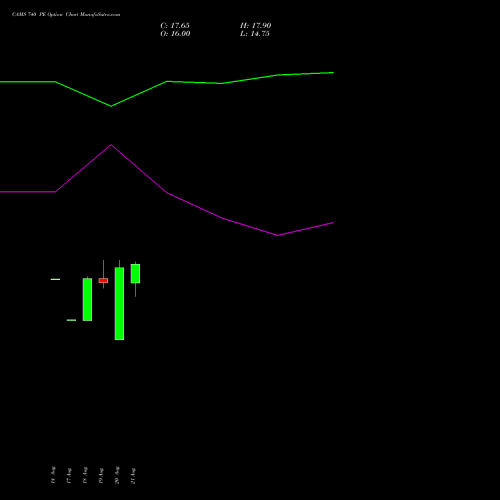Click the chart title text at top left
This screenshot has width=500, height=500.
point(66,14)
